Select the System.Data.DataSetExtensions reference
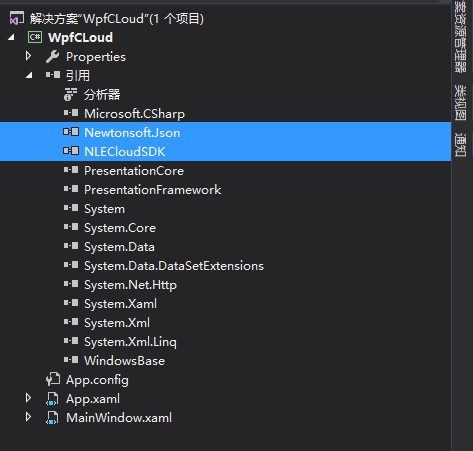This screenshot has width=473, height=451. point(174,266)
